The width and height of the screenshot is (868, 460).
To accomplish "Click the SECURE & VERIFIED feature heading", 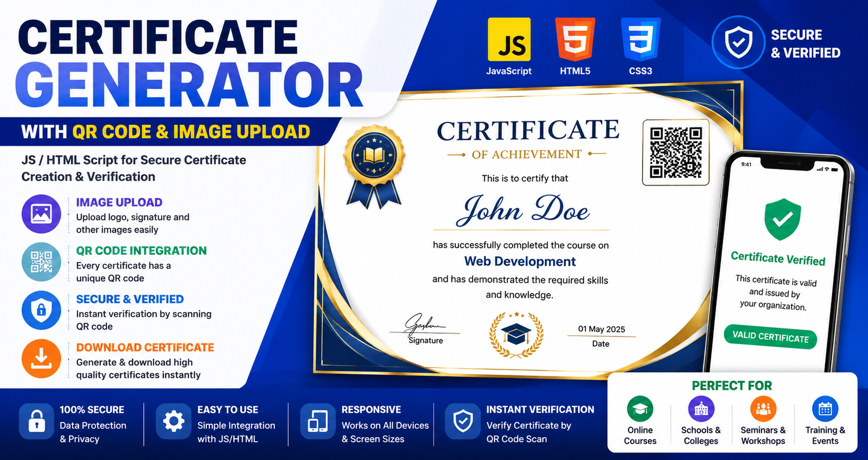I will click(130, 299).
